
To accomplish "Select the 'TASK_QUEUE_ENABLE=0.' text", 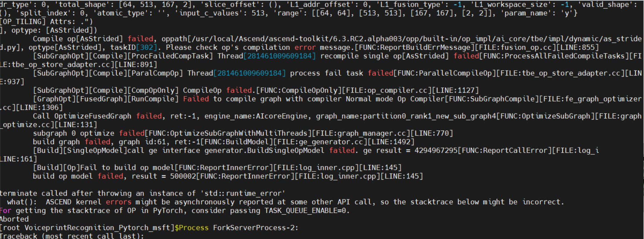I will point(307,211).
